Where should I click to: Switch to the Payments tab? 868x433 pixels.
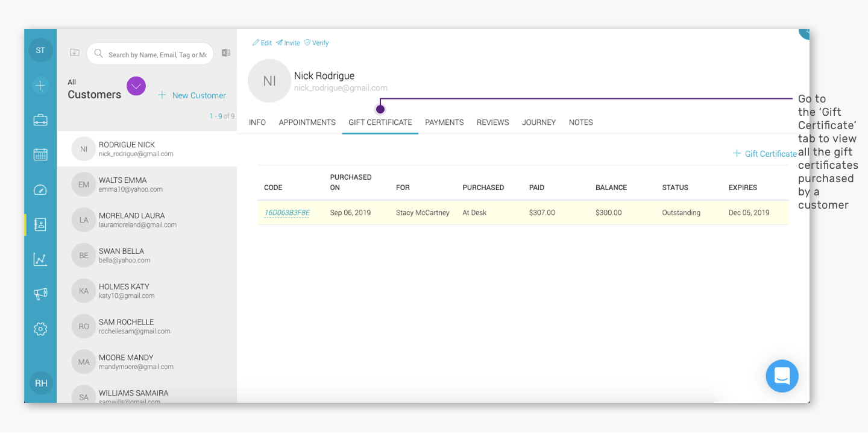[444, 122]
